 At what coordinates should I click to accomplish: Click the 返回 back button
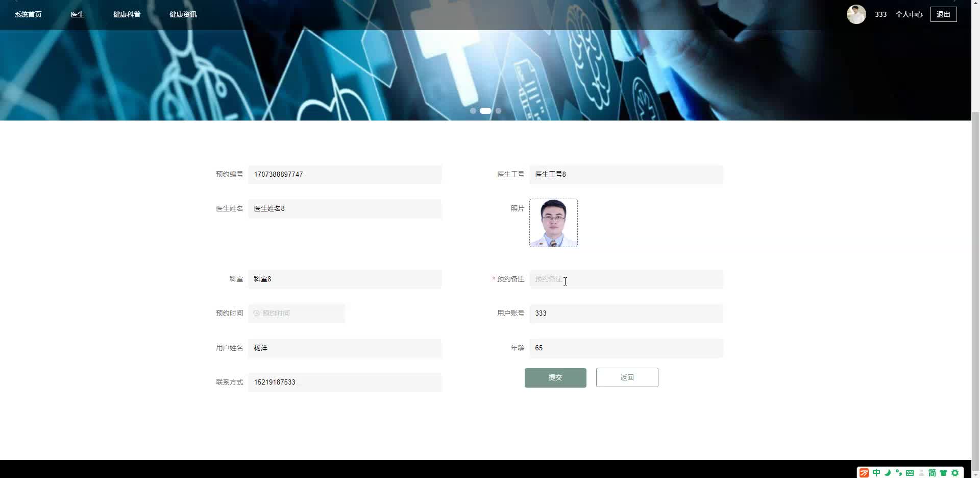tap(627, 378)
